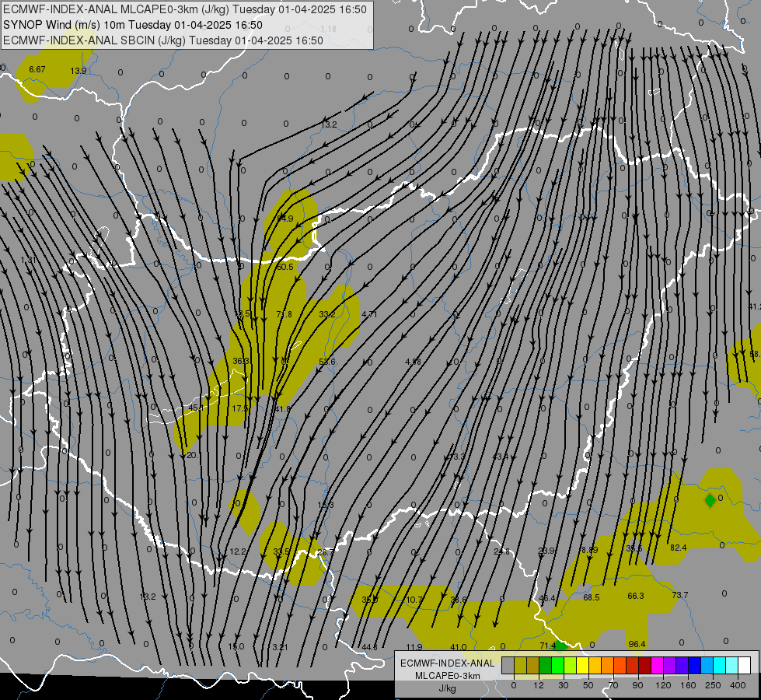The width and height of the screenshot is (761, 700).
Task: Click the 71.8 grid value
Action: point(284,314)
